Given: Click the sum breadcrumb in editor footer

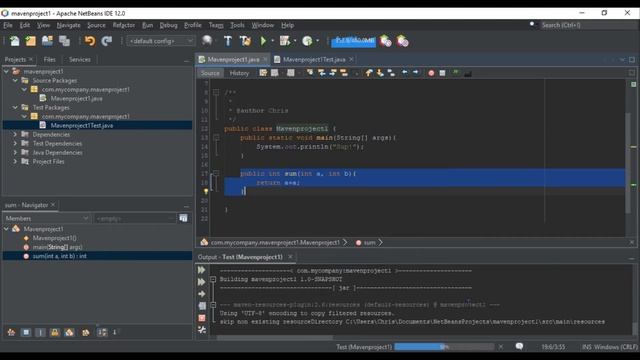Looking at the screenshot, I should point(369,242).
